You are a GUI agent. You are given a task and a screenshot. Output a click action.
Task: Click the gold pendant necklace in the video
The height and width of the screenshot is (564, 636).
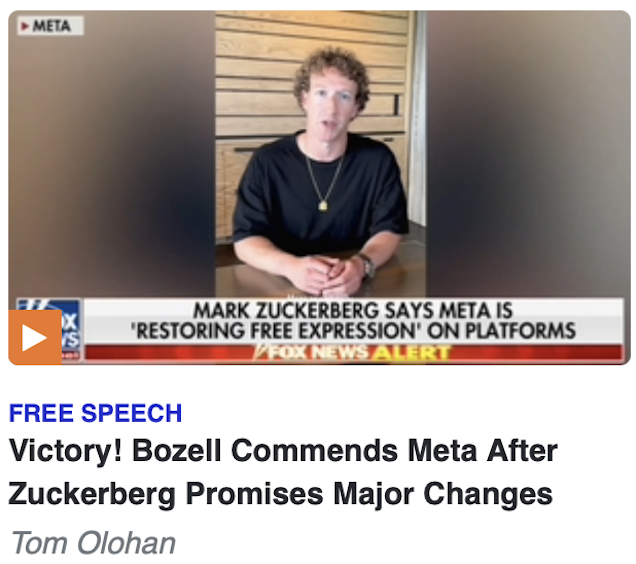pos(323,206)
